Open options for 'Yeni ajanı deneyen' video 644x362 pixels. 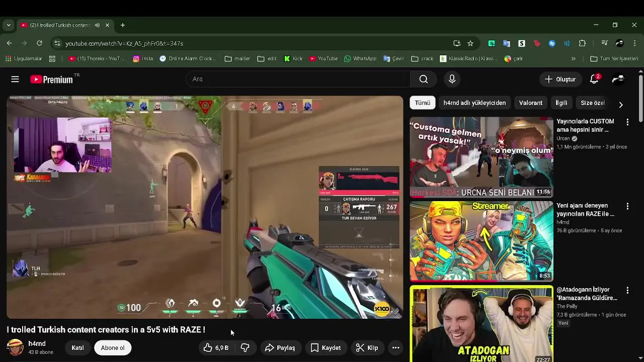(627, 206)
